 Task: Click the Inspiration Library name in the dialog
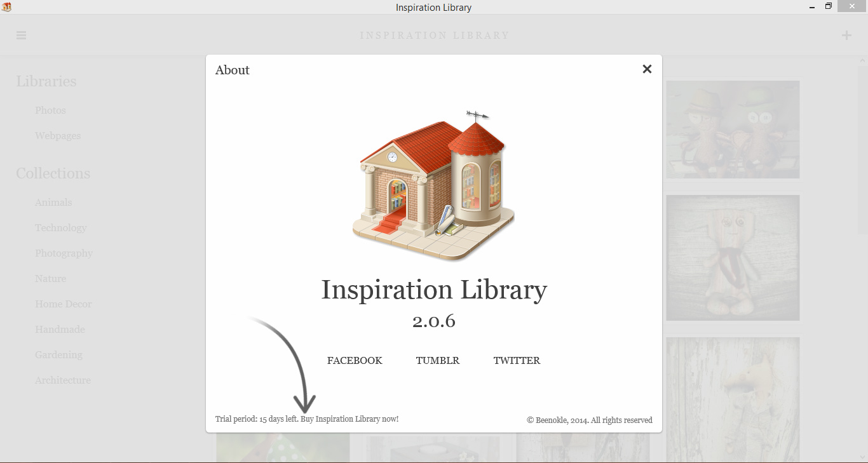coord(434,290)
